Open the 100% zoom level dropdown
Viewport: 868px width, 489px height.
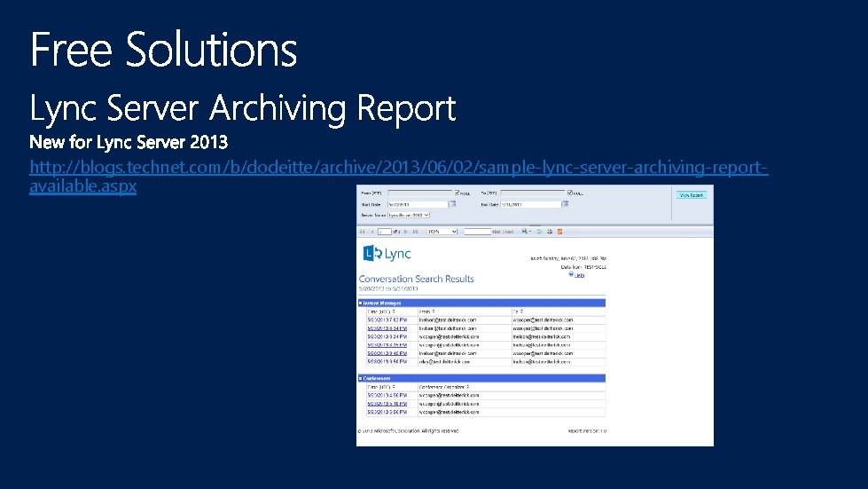[x=442, y=232]
